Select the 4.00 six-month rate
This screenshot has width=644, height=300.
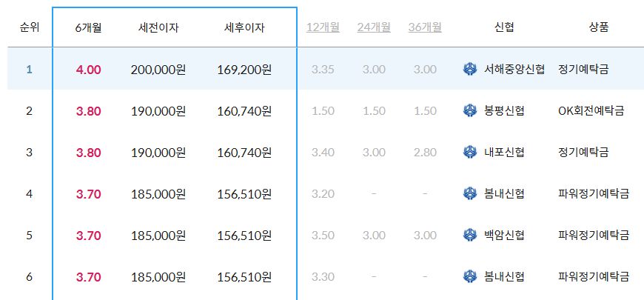[x=88, y=70]
